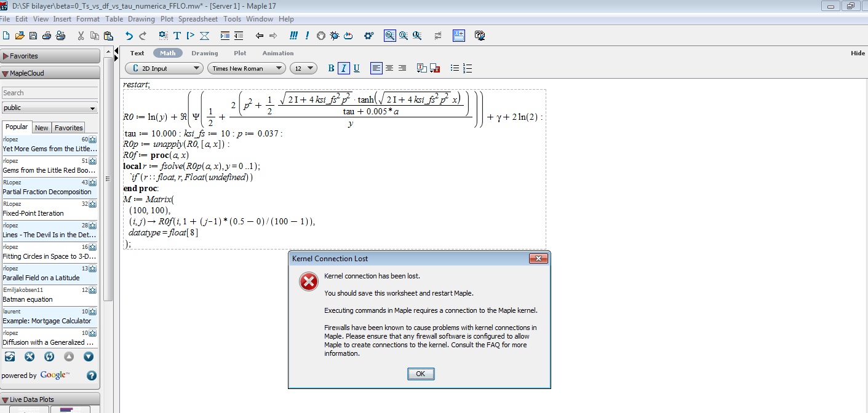Center align the text
Viewport: 868px width, 413px height.
[x=389, y=68]
